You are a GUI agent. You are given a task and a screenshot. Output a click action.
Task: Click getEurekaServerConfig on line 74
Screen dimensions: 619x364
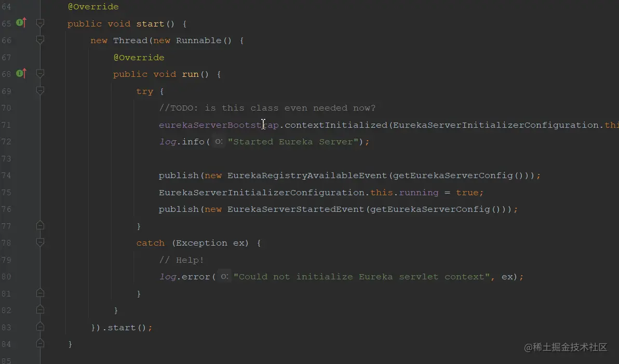(453, 176)
